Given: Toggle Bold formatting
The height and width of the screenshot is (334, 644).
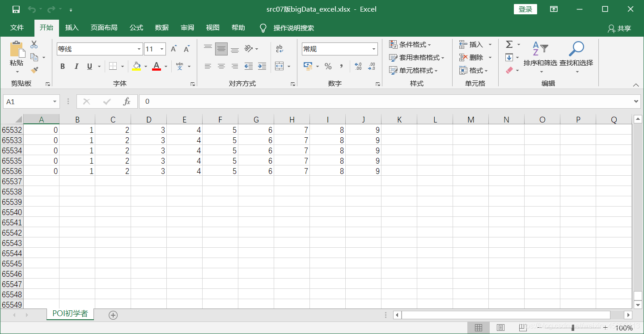Looking at the screenshot, I should point(63,66).
